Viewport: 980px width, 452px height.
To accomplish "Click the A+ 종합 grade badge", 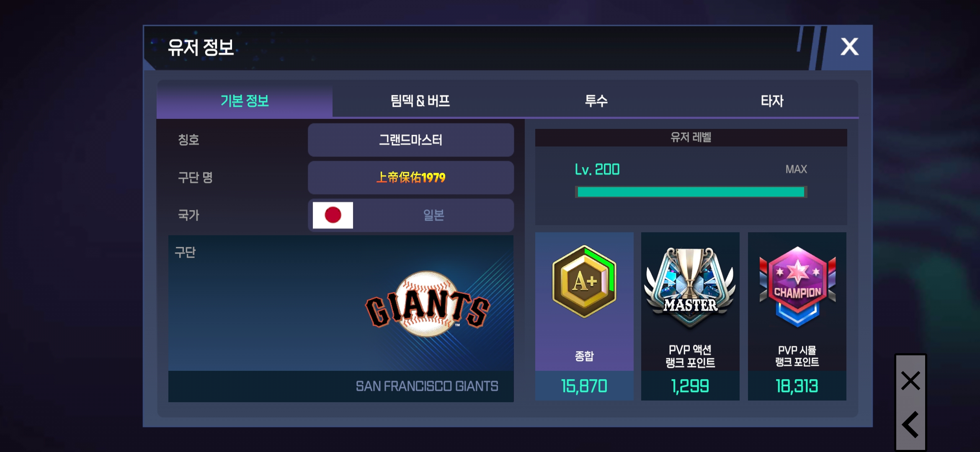I will tap(584, 281).
